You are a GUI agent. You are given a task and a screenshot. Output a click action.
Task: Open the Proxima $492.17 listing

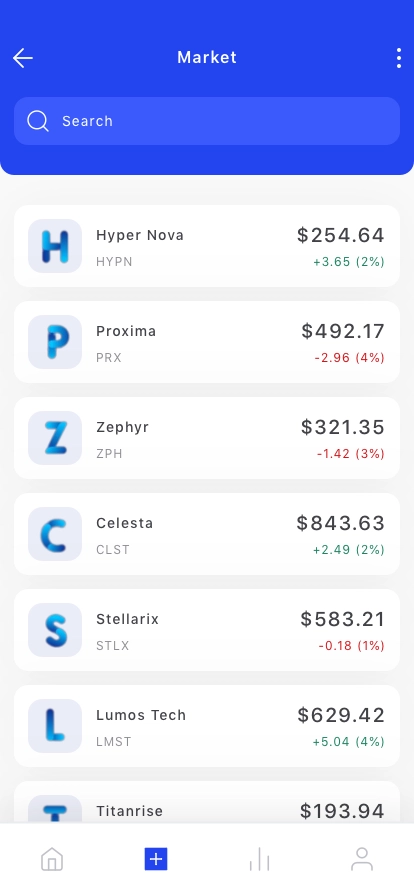[207, 342]
